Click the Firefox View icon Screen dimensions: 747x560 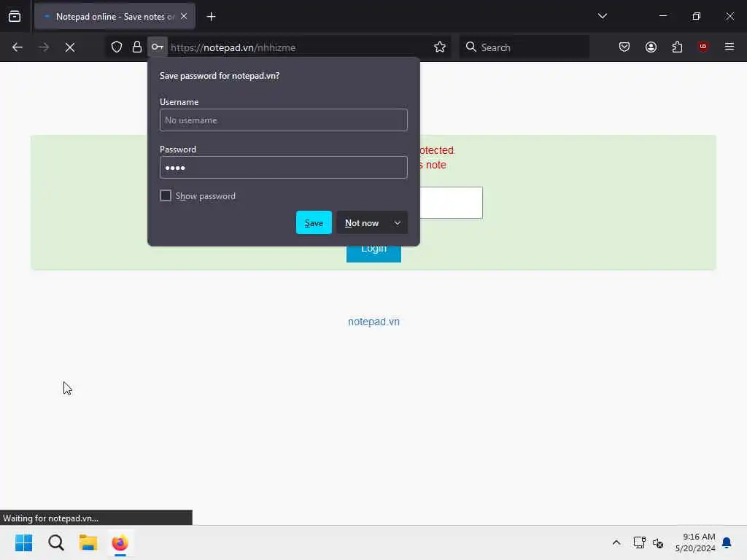pos(15,16)
